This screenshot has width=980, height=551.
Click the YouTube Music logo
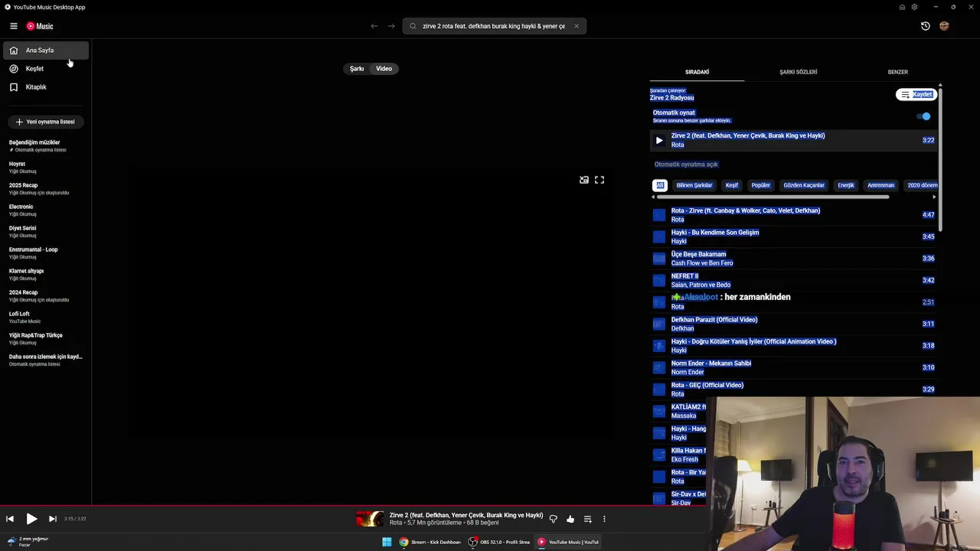(40, 26)
